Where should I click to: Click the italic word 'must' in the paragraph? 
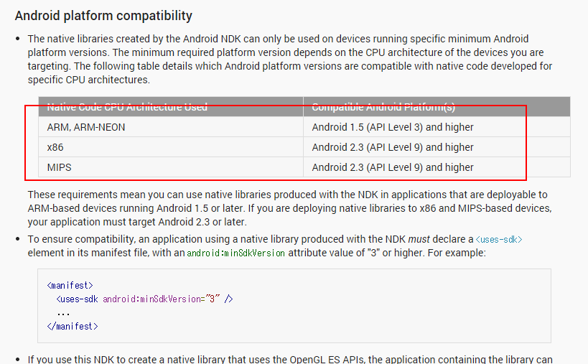pos(419,239)
